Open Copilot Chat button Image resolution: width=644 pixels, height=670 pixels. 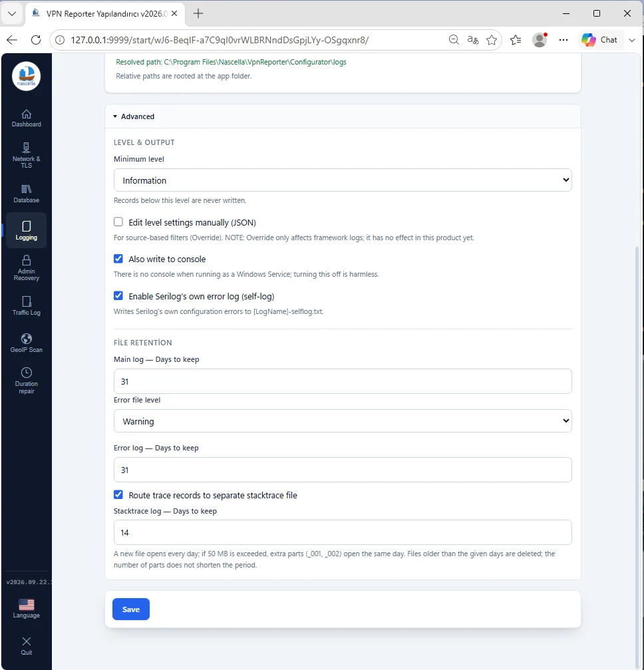pos(599,40)
